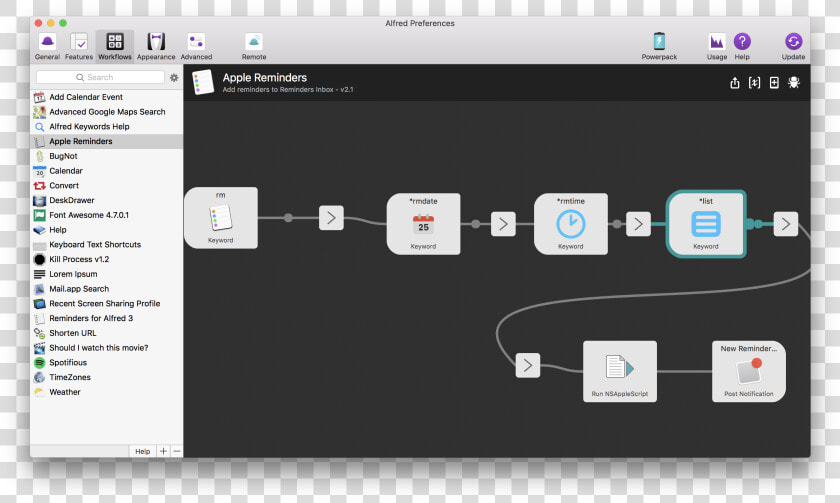This screenshot has width=840, height=503.
Task: Click the workflow share/export icon
Action: coord(735,82)
